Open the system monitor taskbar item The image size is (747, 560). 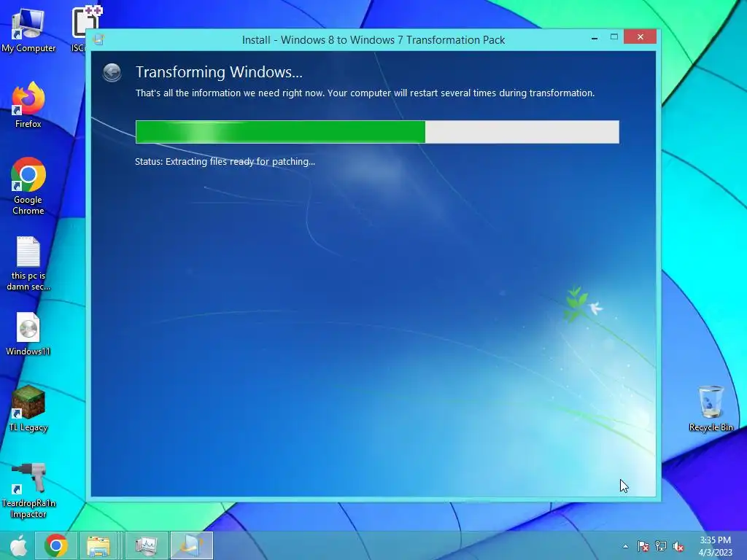coord(146,545)
